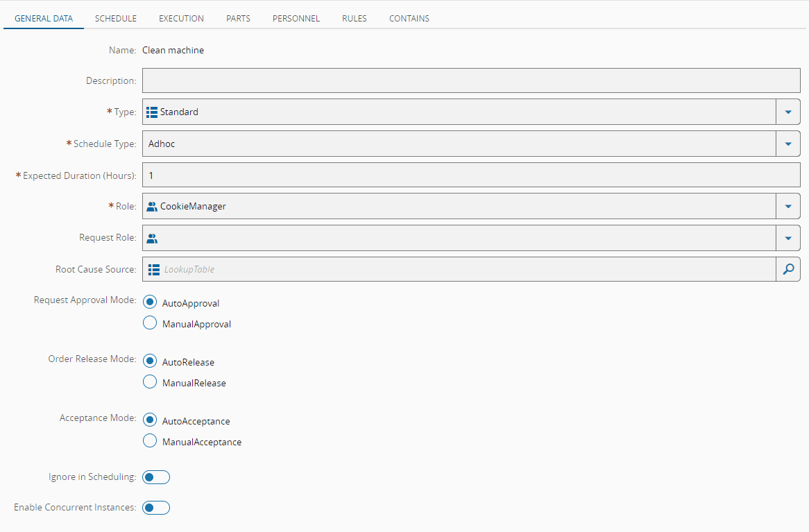Select the AutoApproval radio button
809x532 pixels.
[x=150, y=302]
